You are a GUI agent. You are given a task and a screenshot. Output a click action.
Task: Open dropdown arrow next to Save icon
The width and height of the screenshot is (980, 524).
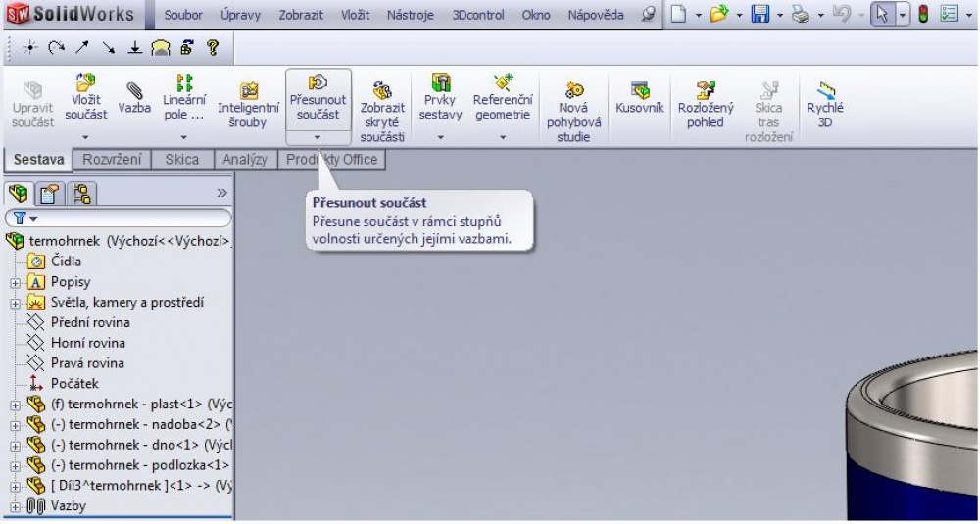pos(780,15)
